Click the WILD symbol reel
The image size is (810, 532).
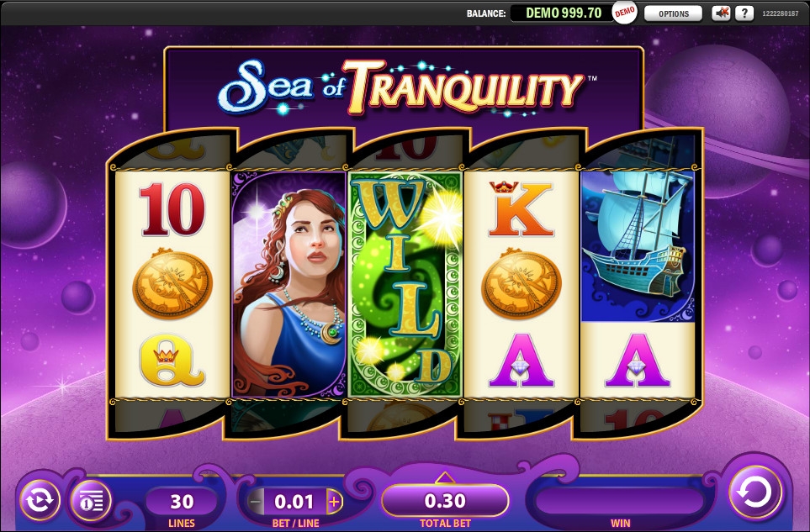pyautogui.click(x=405, y=285)
